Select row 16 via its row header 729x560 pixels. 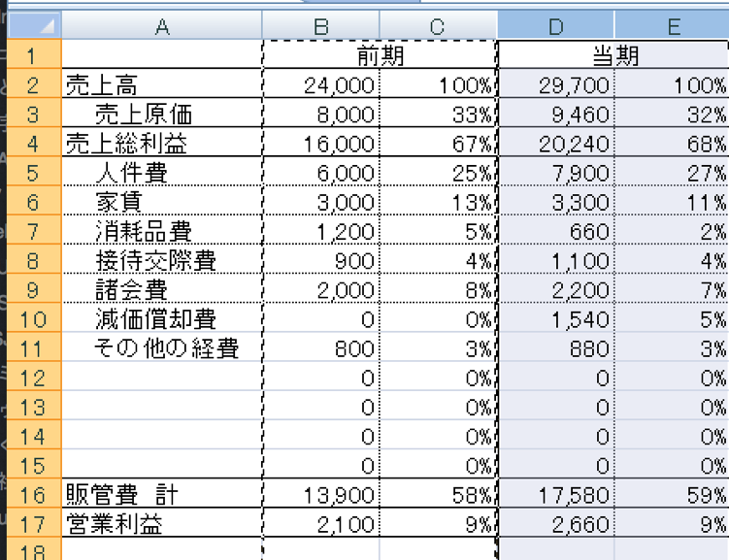(32, 496)
